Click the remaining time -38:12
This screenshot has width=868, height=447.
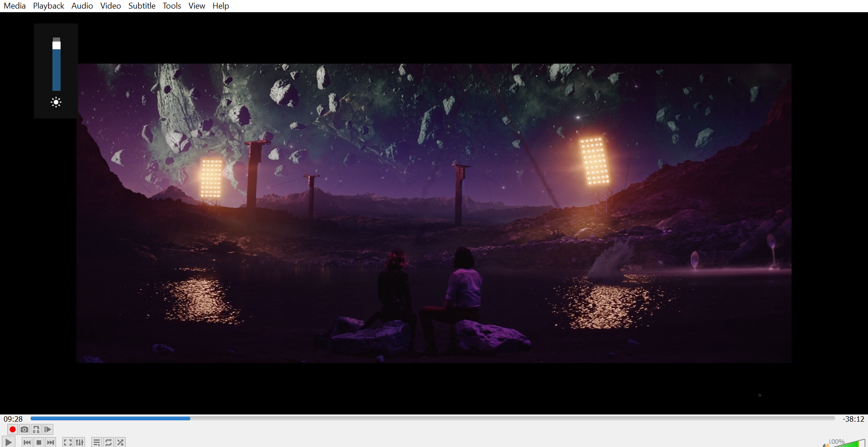[853, 419]
